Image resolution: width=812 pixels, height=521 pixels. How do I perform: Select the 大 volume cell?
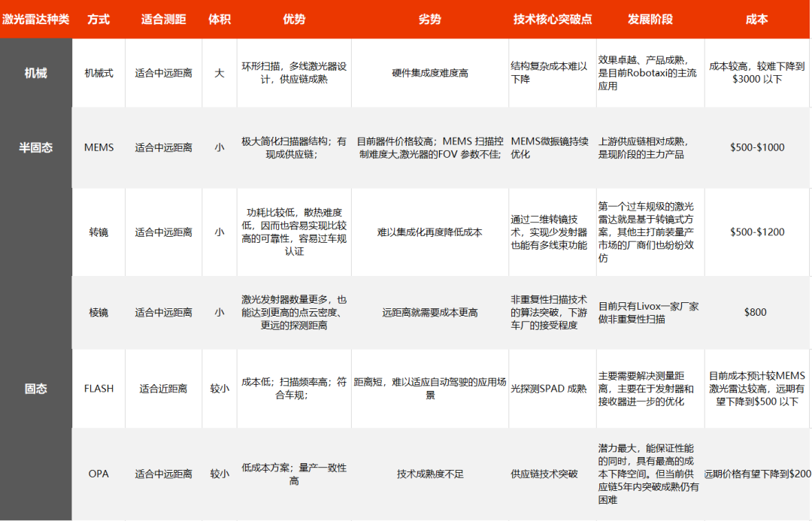220,73
